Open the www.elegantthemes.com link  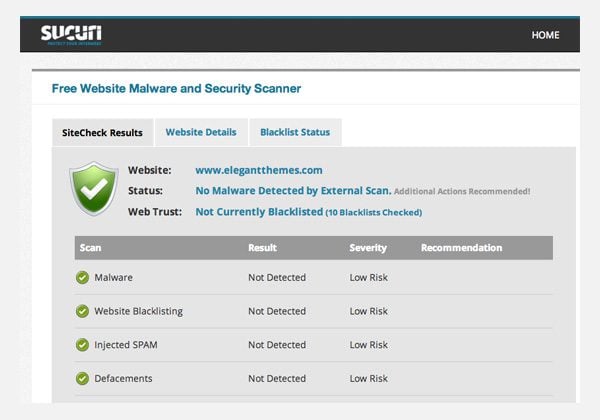click(x=259, y=170)
